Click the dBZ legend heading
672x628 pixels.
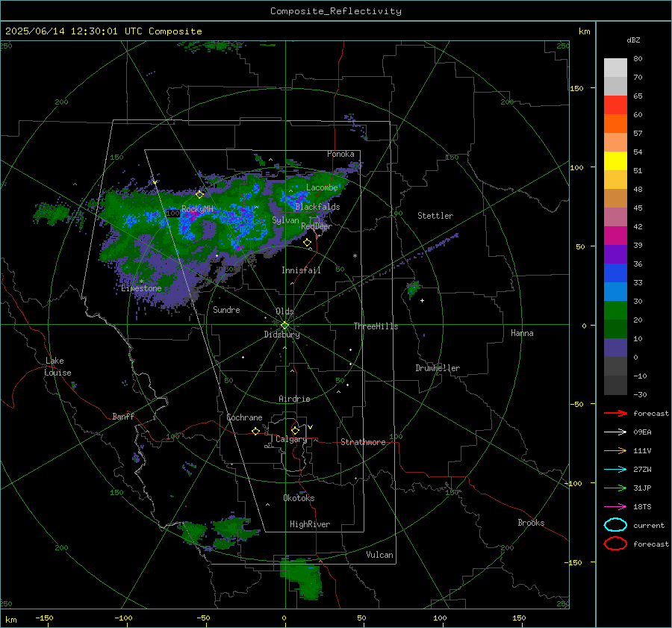(x=633, y=40)
